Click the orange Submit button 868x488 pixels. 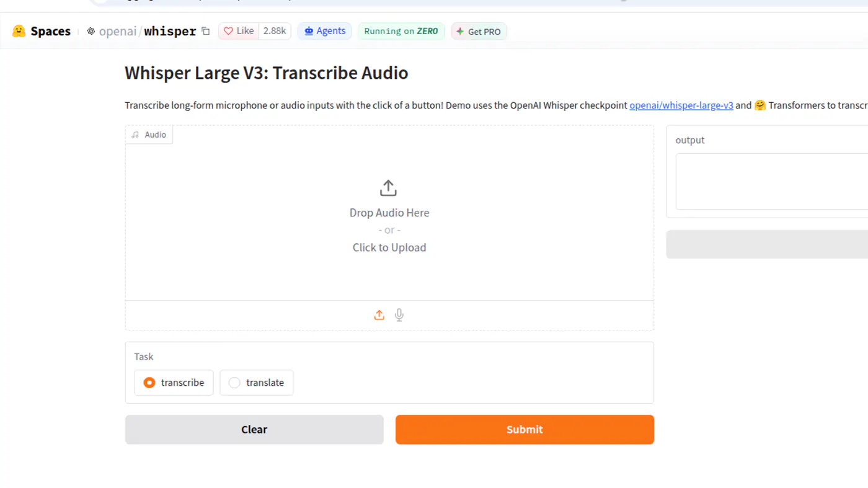coord(525,429)
